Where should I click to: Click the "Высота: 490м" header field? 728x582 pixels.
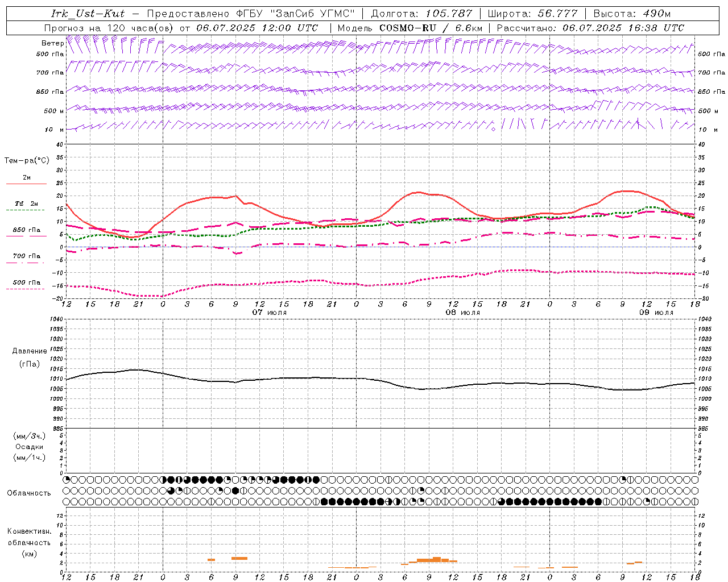[632, 14]
